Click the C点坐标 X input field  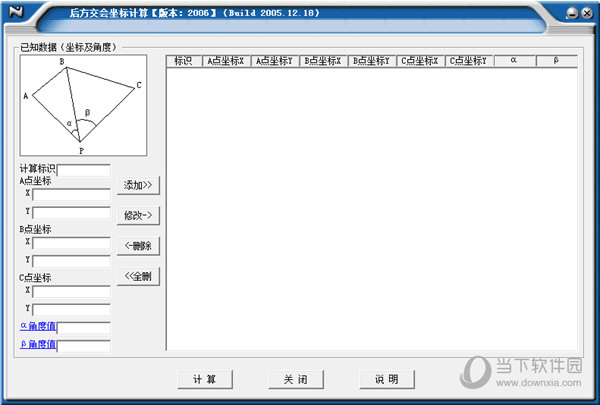71,291
